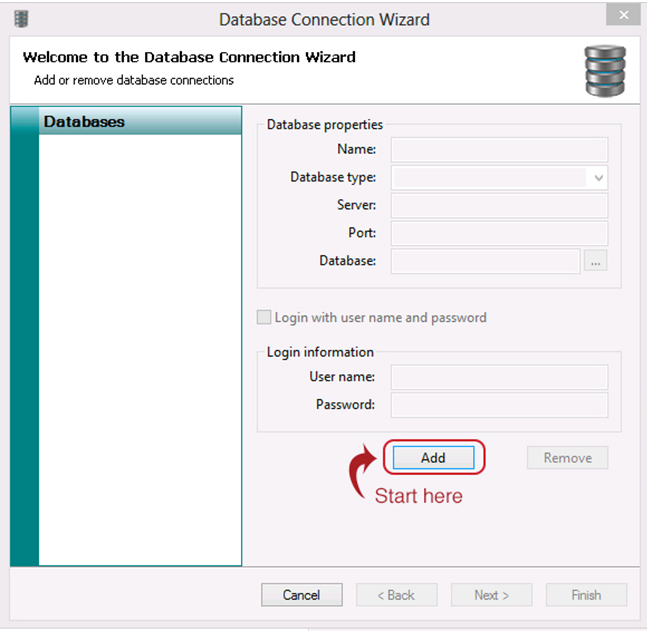Click the Server input field

pyautogui.click(x=499, y=205)
